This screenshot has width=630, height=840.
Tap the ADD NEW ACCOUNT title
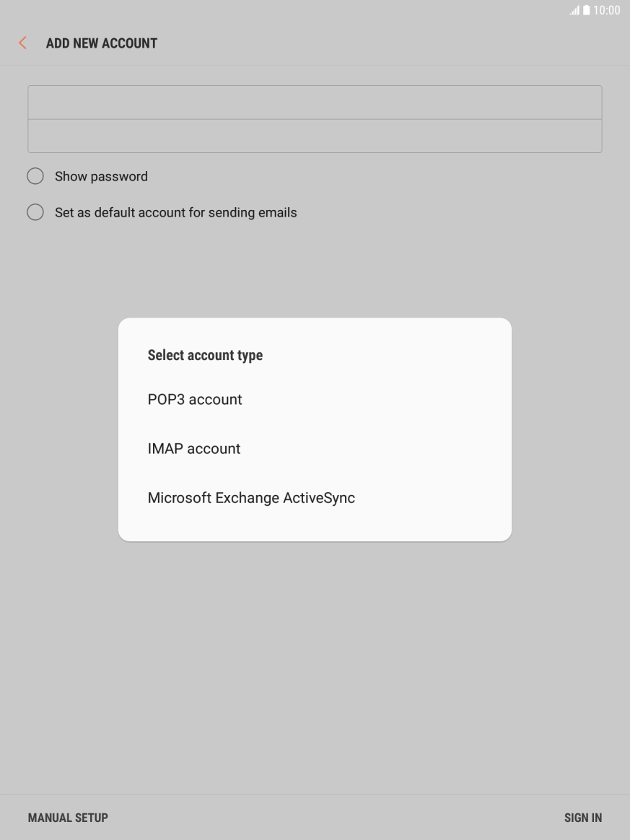[x=101, y=43]
